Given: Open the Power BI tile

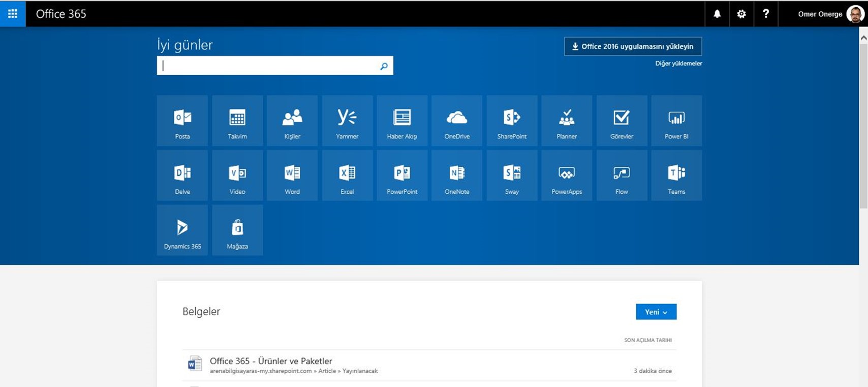Looking at the screenshot, I should pos(676,121).
